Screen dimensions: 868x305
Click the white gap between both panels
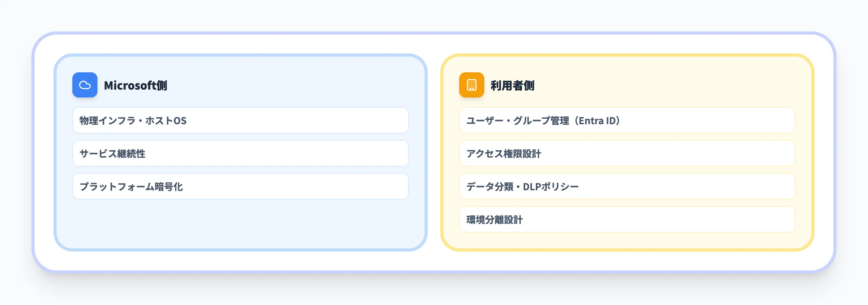pos(434,152)
